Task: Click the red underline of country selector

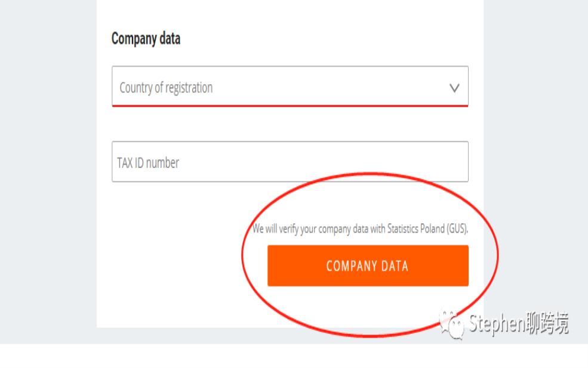Action: point(290,106)
